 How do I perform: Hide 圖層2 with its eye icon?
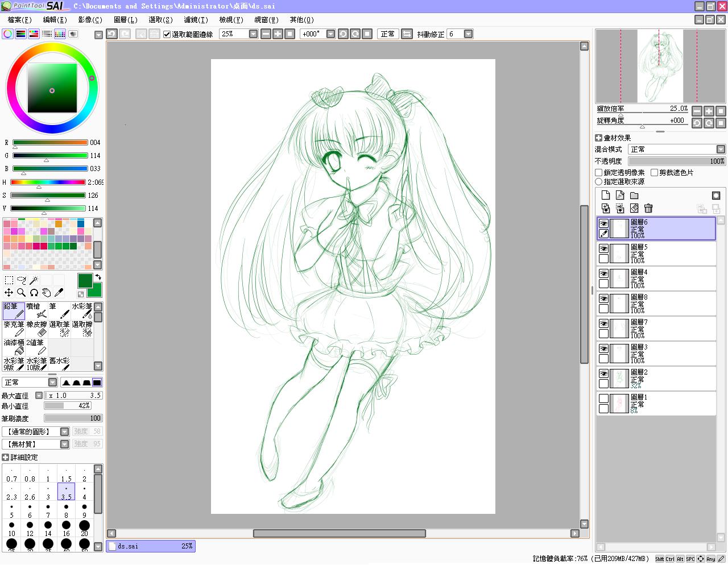[x=603, y=373]
